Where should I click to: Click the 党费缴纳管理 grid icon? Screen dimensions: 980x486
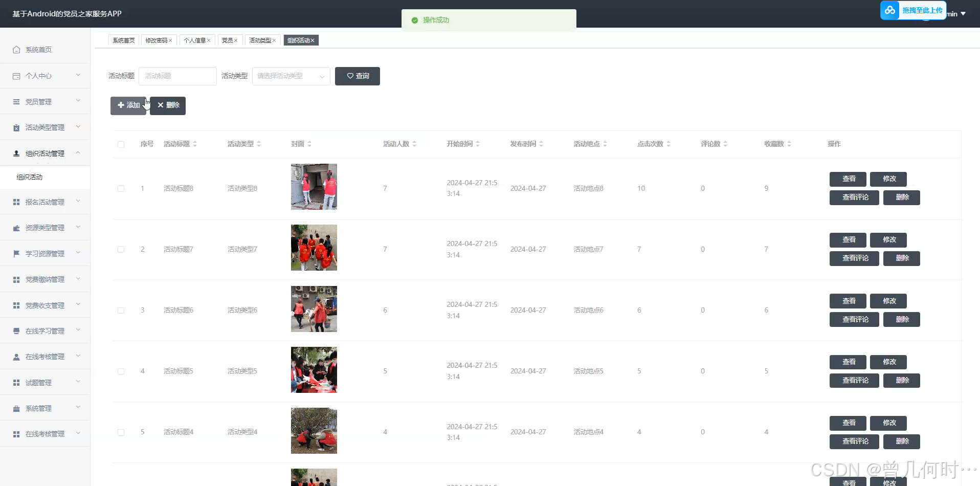tap(16, 279)
